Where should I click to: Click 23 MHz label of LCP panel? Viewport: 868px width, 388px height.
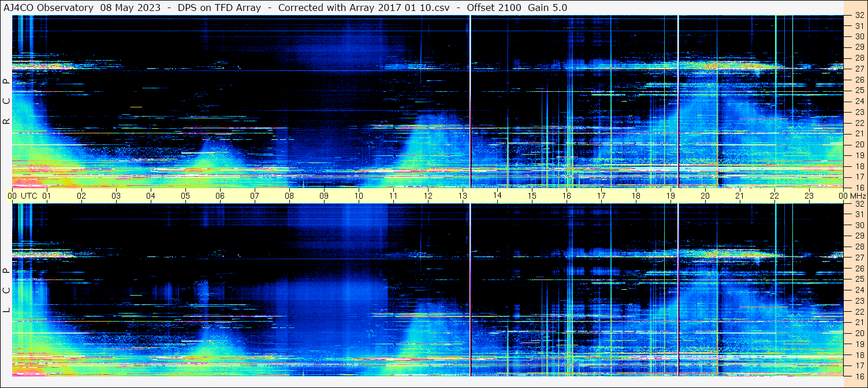[859, 301]
